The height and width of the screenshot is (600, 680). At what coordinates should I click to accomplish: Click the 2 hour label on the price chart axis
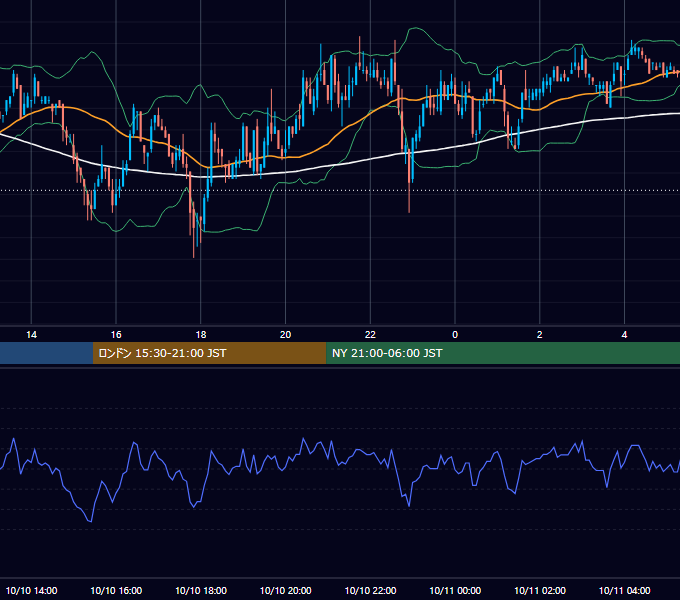(x=539, y=335)
